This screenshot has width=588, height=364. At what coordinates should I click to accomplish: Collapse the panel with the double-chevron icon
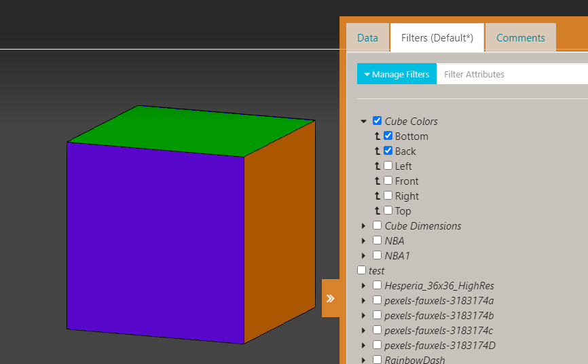(331, 298)
